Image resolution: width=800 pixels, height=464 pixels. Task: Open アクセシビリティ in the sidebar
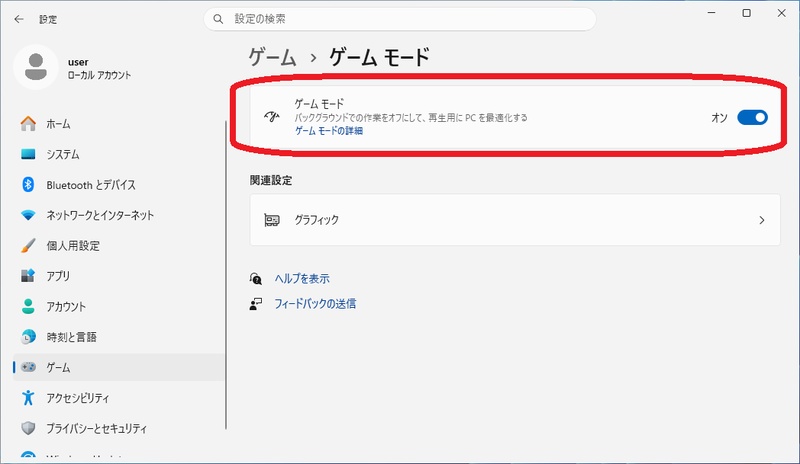pyautogui.click(x=119, y=398)
